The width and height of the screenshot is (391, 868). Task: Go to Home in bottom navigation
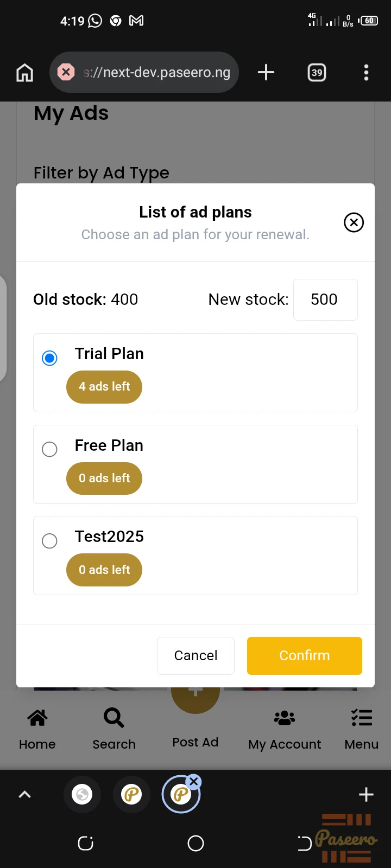[x=37, y=729]
